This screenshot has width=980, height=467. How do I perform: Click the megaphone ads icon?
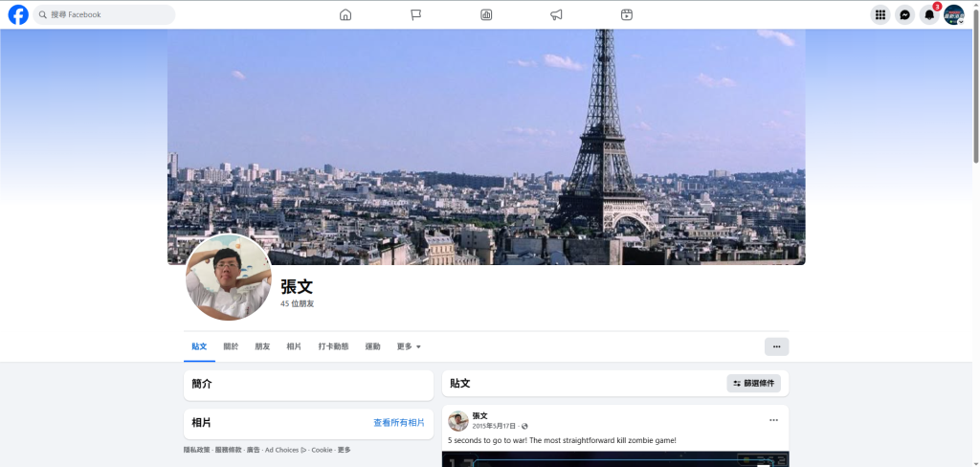(556, 14)
